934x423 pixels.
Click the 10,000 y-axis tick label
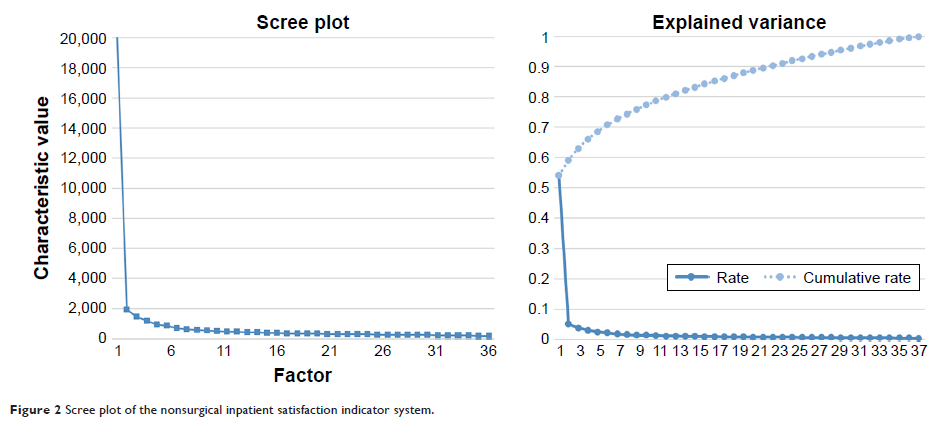click(79, 188)
